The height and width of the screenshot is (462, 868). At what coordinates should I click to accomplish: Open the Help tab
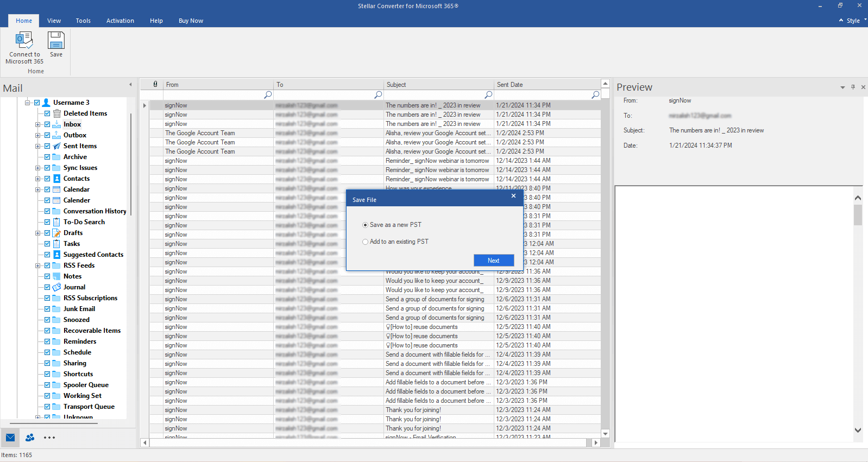coord(156,21)
